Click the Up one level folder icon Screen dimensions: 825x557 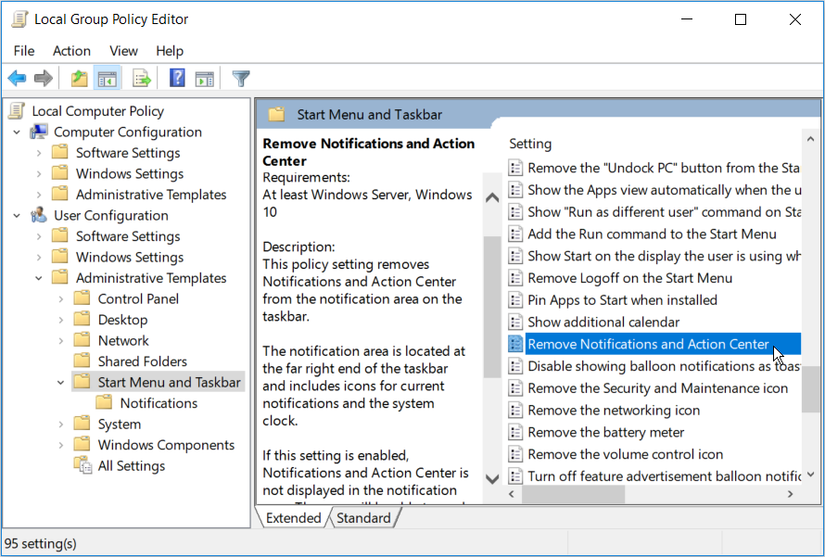coord(79,79)
